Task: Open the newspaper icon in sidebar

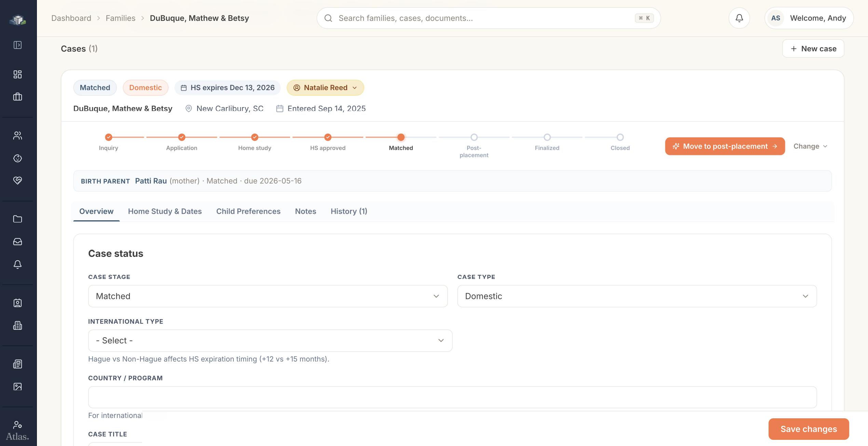Action: 18,364
